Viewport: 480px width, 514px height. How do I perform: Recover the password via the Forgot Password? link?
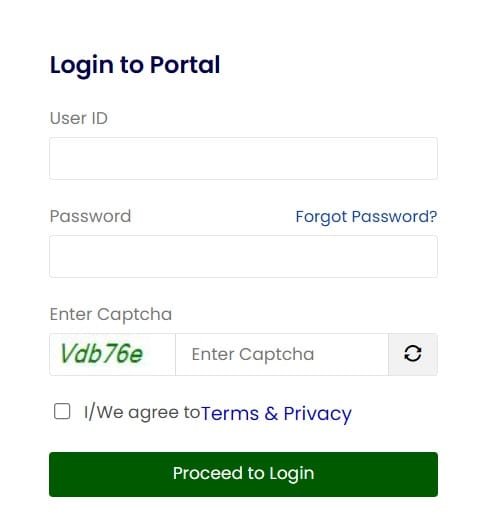point(366,217)
